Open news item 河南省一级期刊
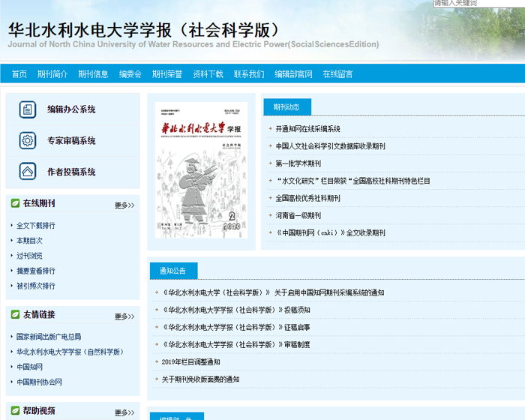Viewport: 525px width, 420px height. click(298, 216)
